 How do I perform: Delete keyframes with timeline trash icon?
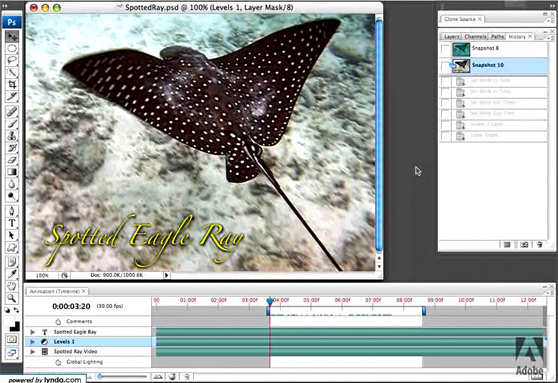[x=187, y=376]
